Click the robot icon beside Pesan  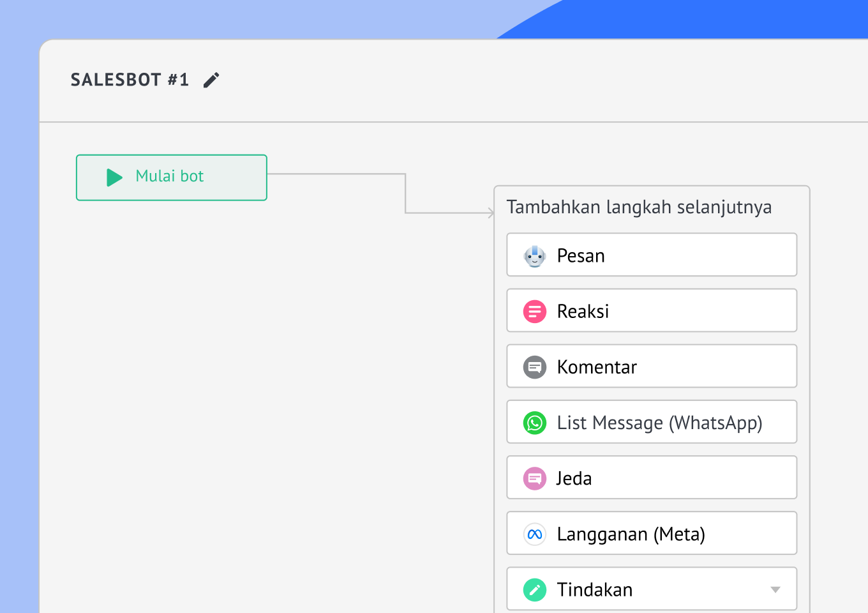coord(535,256)
